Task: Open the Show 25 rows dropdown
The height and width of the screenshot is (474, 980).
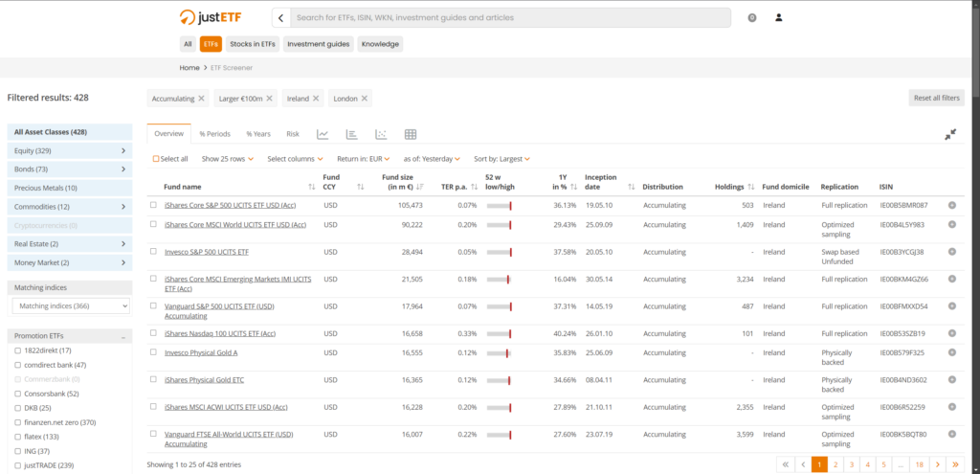Action: (228, 159)
